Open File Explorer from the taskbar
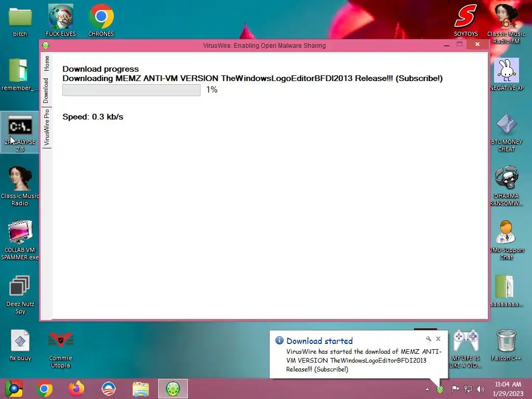Screen dimensions: 532x399 click(x=140, y=389)
